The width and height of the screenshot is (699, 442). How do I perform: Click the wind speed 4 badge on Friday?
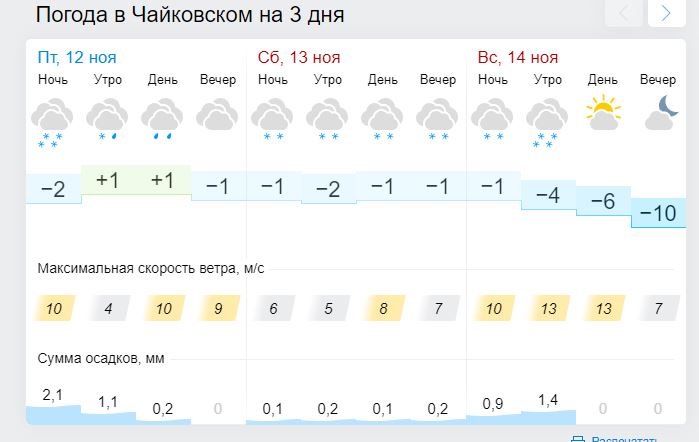tap(108, 308)
